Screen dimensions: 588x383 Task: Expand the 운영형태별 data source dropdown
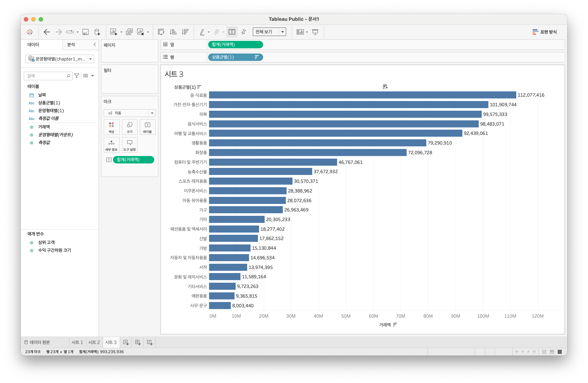click(x=91, y=59)
